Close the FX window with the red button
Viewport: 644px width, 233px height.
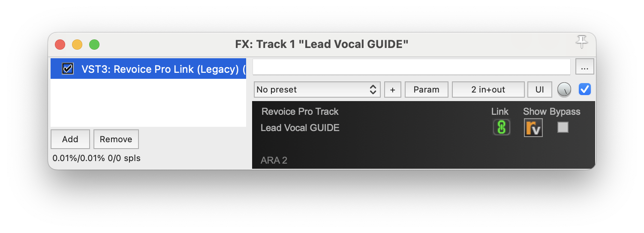[60, 44]
